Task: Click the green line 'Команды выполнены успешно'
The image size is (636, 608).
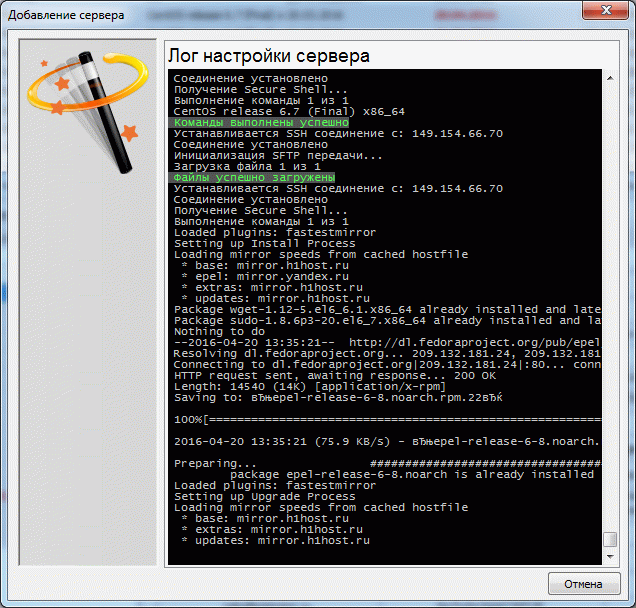Action: pos(261,122)
